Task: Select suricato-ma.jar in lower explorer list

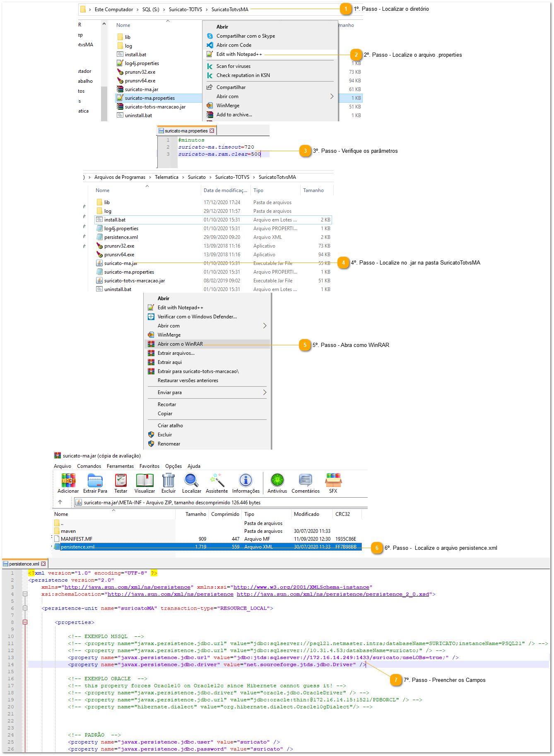Action: click(x=213, y=263)
